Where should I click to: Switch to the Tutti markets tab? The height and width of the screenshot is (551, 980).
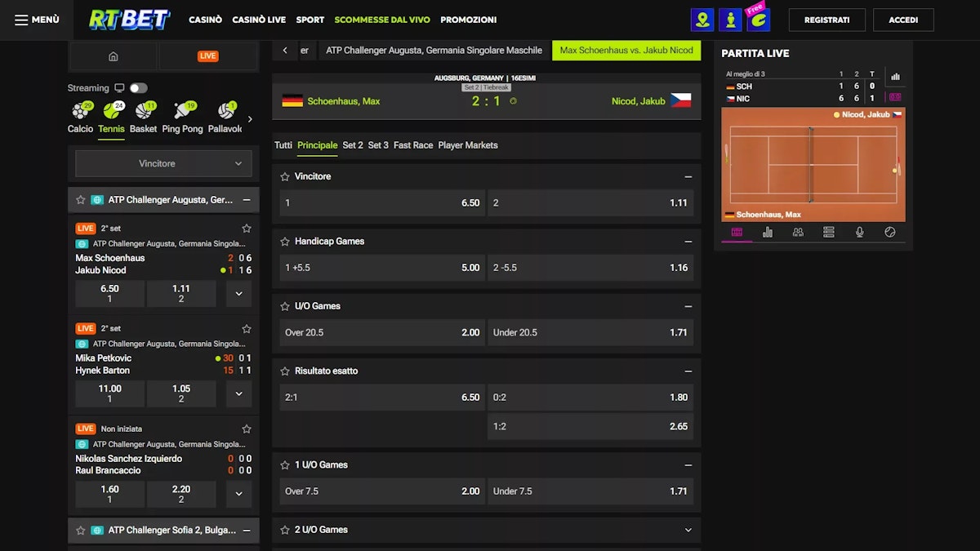pyautogui.click(x=283, y=145)
